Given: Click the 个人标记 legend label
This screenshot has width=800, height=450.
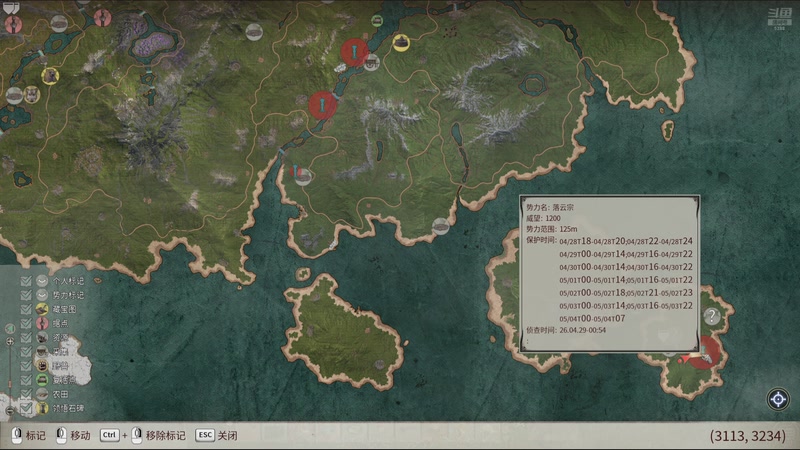Looking at the screenshot, I should [x=68, y=281].
